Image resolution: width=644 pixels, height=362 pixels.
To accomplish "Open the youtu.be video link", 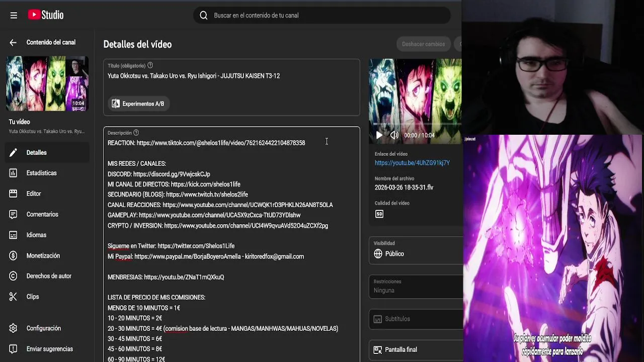I will click(412, 163).
